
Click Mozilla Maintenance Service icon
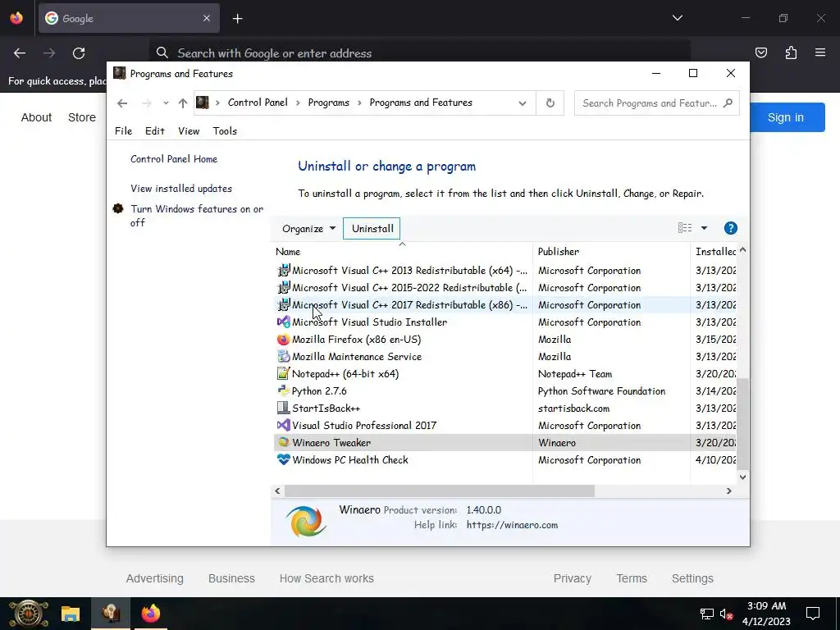point(283,356)
